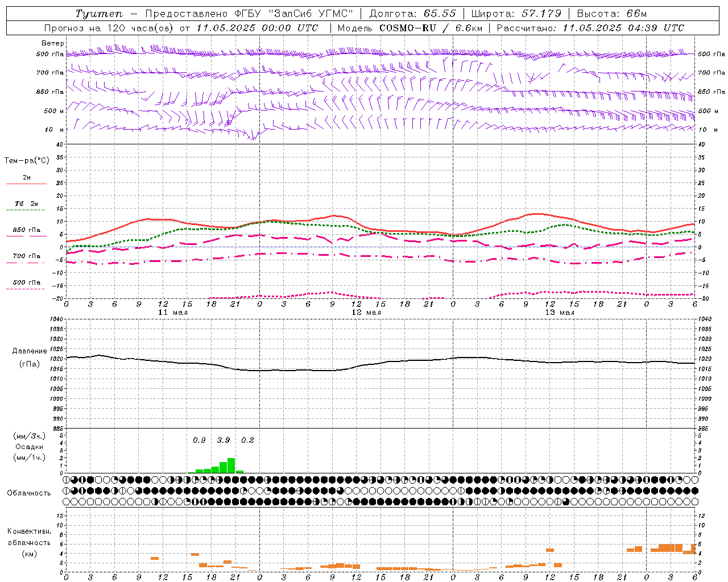Screen dimensions: 728x582
Task: Click the "850 гПа" temperature legend entry
Action: 27,230
